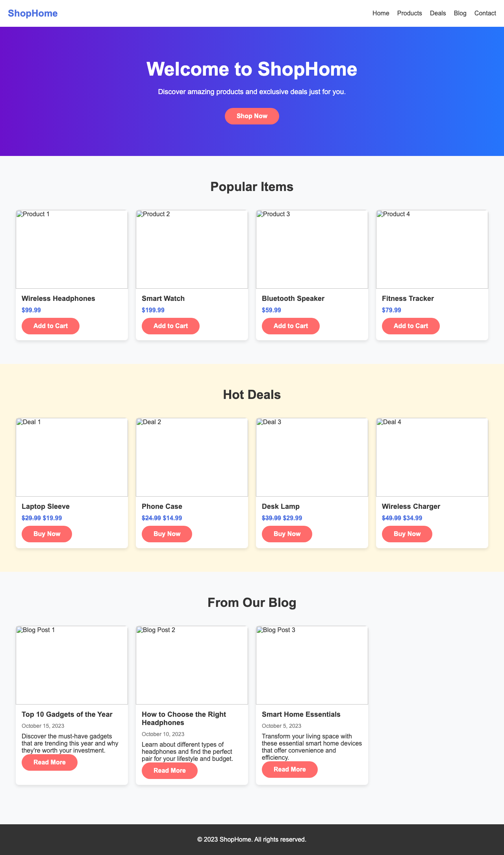This screenshot has width=504, height=855.
Task: Open the Products page from navigation
Action: pyautogui.click(x=409, y=13)
